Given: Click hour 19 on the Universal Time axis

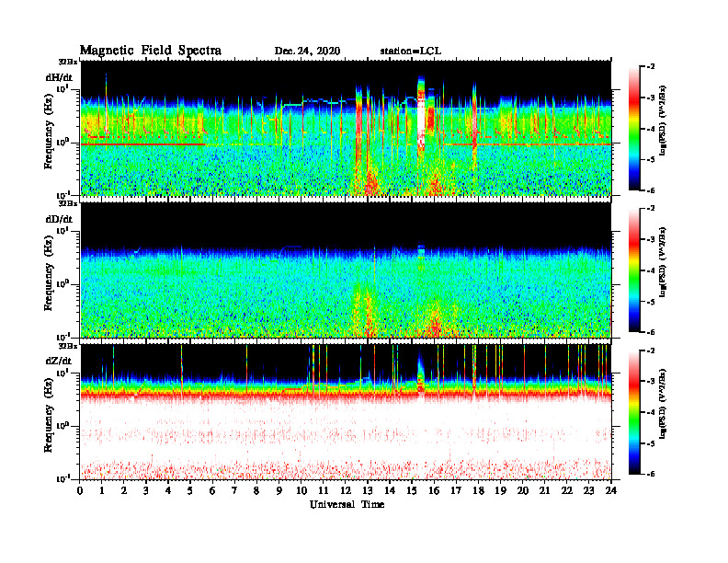Looking at the screenshot, I should tap(500, 491).
